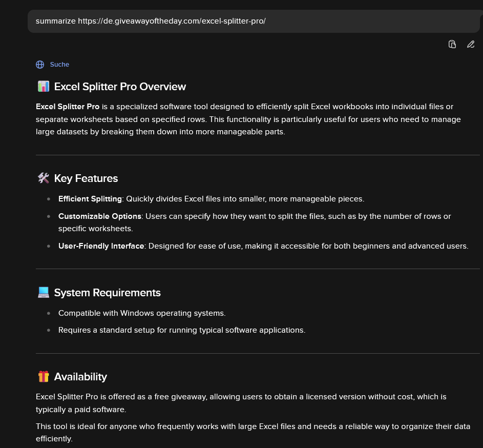Edit the prompt using the pencil icon
Image resolution: width=483 pixels, height=448 pixels.
click(x=471, y=44)
